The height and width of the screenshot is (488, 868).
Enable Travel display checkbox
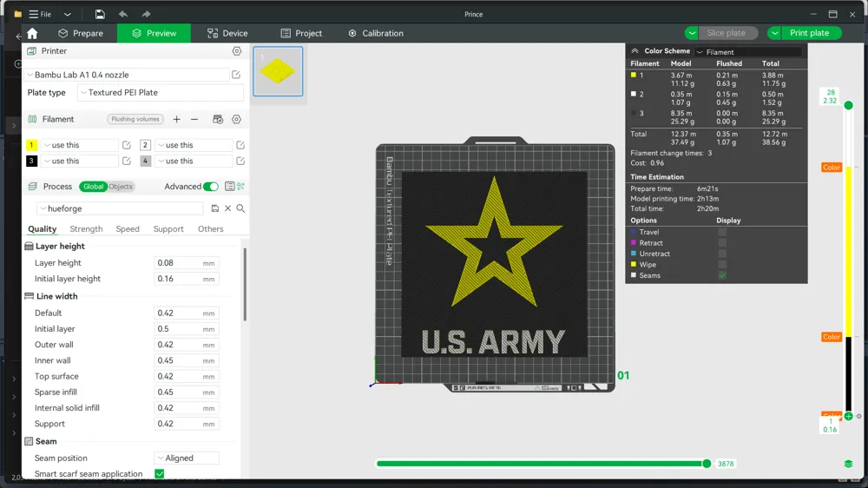[722, 232]
